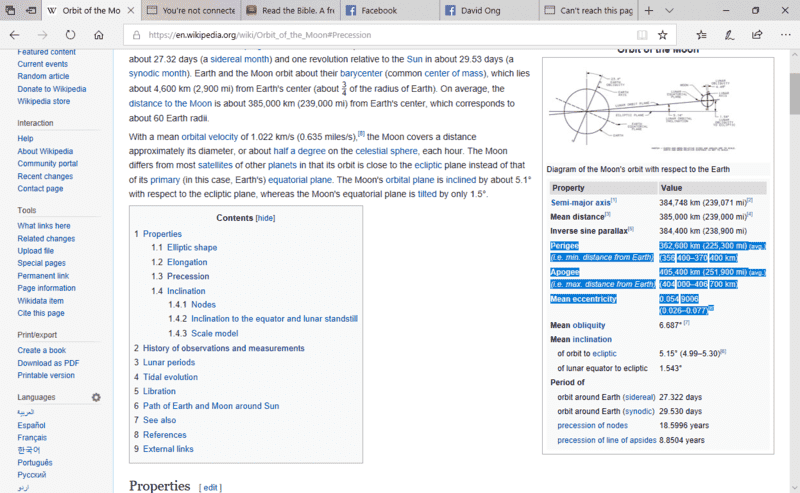Jump to section 1.1 Elliptic shape
This screenshot has height=493, width=800.
click(192, 247)
